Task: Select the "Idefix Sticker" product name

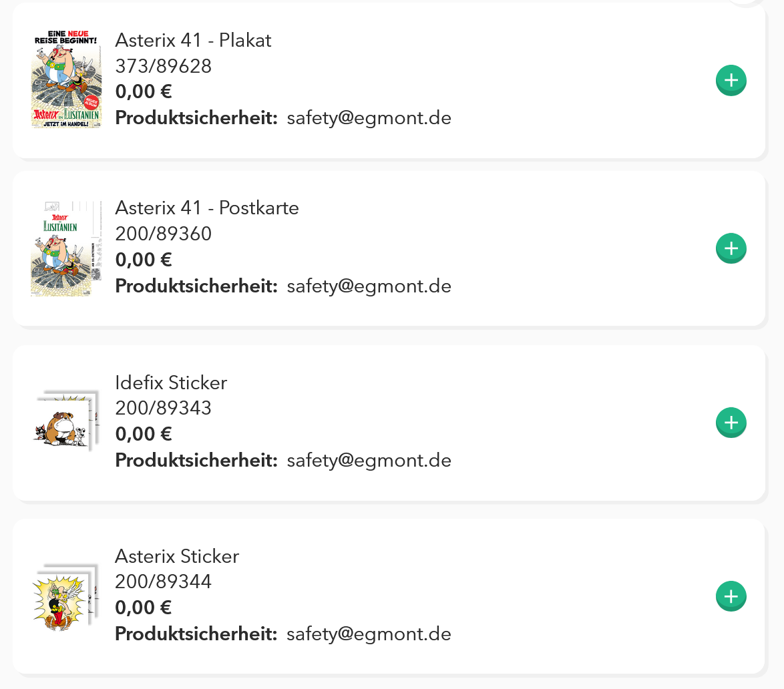Action: (x=171, y=383)
